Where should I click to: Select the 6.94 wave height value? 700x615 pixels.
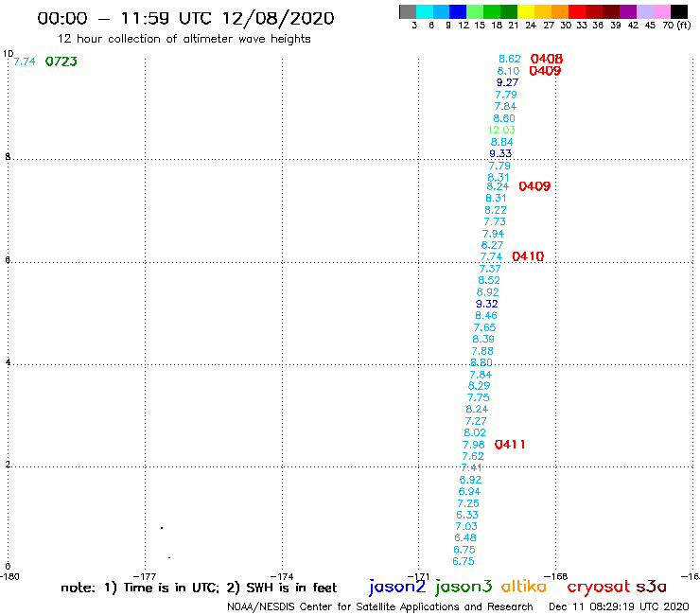469,491
